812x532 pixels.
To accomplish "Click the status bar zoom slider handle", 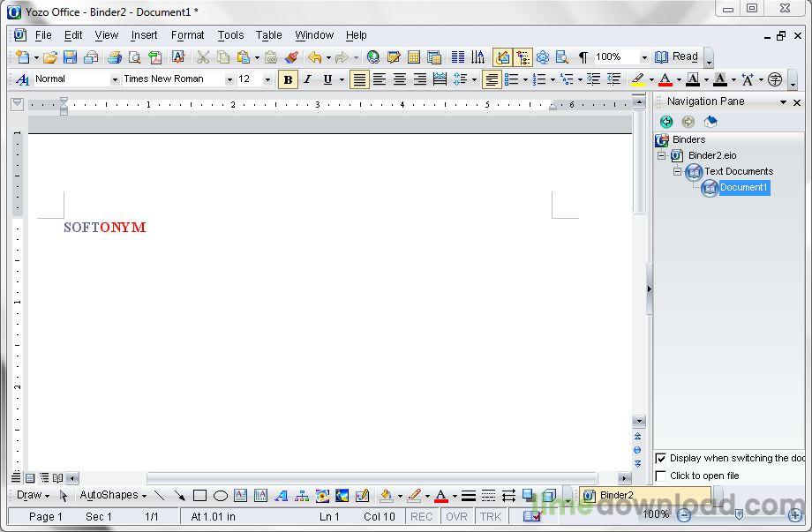I will [739, 514].
